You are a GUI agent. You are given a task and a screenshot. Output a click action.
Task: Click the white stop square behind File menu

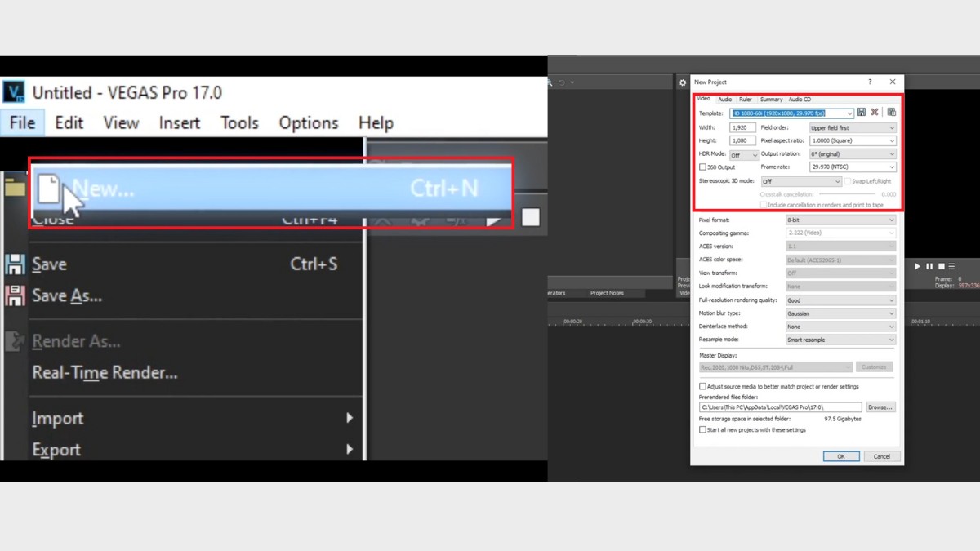531,218
